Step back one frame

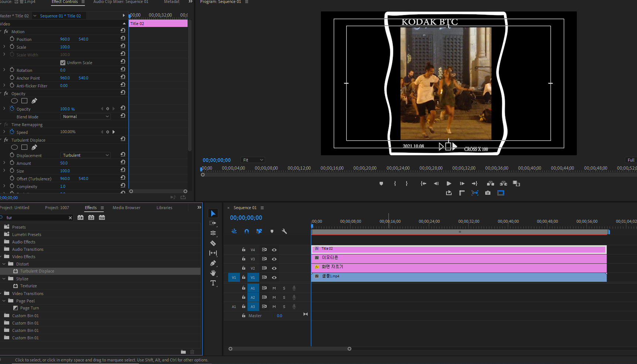click(436, 183)
